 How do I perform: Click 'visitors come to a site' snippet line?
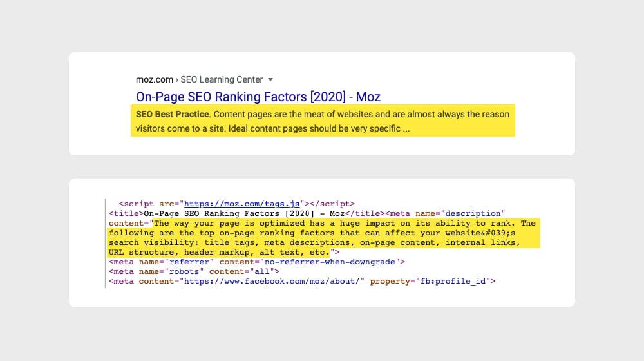tap(272, 128)
